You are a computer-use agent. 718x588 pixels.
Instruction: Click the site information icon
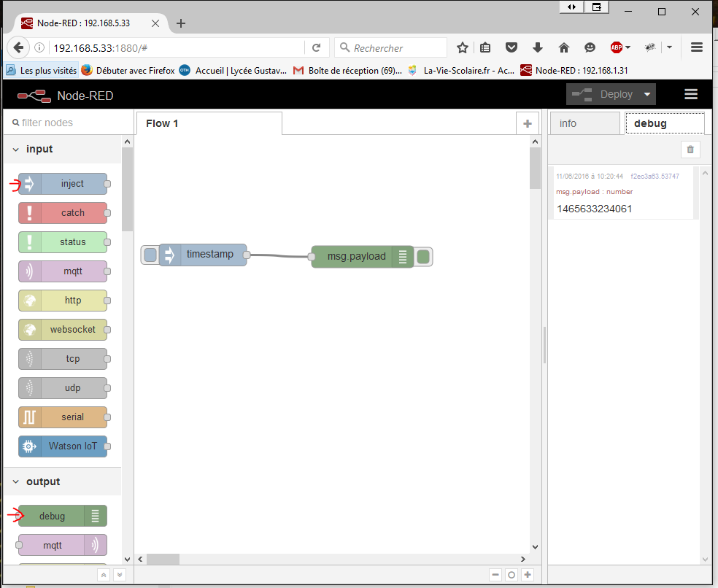[x=40, y=47]
